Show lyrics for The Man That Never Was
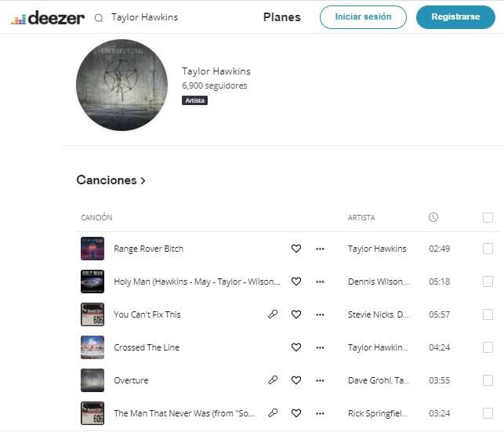 (x=273, y=413)
